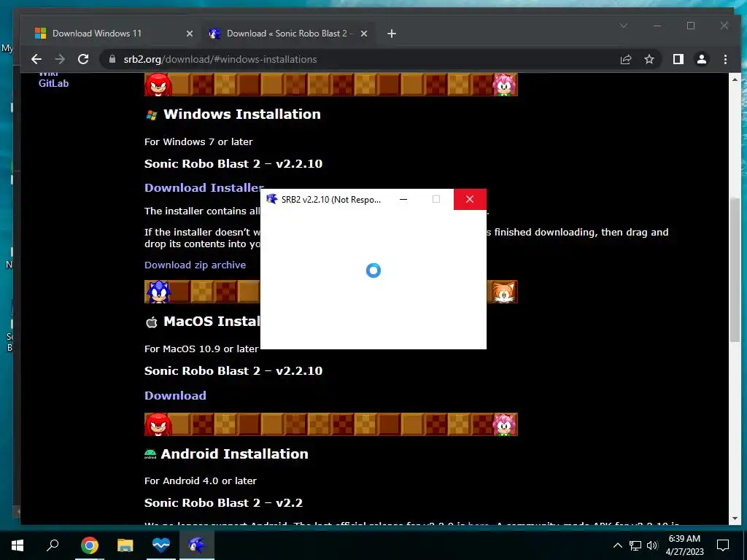Click the SRB2 v2.2.10 window title icon

click(271, 199)
